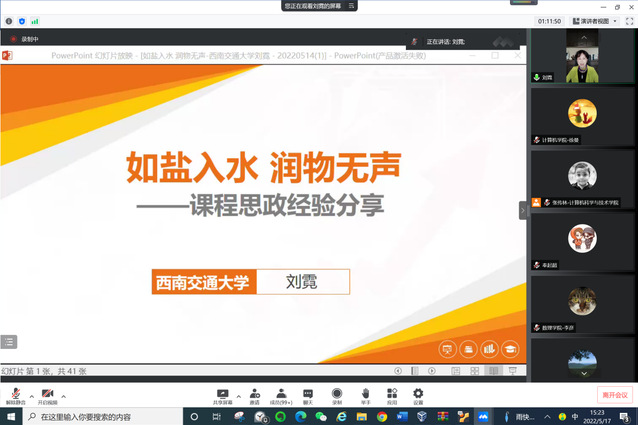This screenshot has height=425, width=638.
Task: Click the Share Screen (共享屏幕) icon
Action: [x=222, y=393]
